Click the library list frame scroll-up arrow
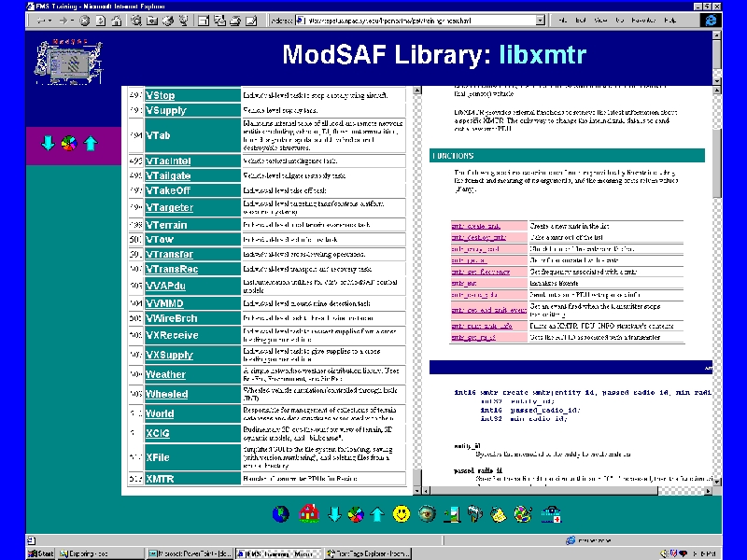The image size is (747, 560). click(416, 90)
